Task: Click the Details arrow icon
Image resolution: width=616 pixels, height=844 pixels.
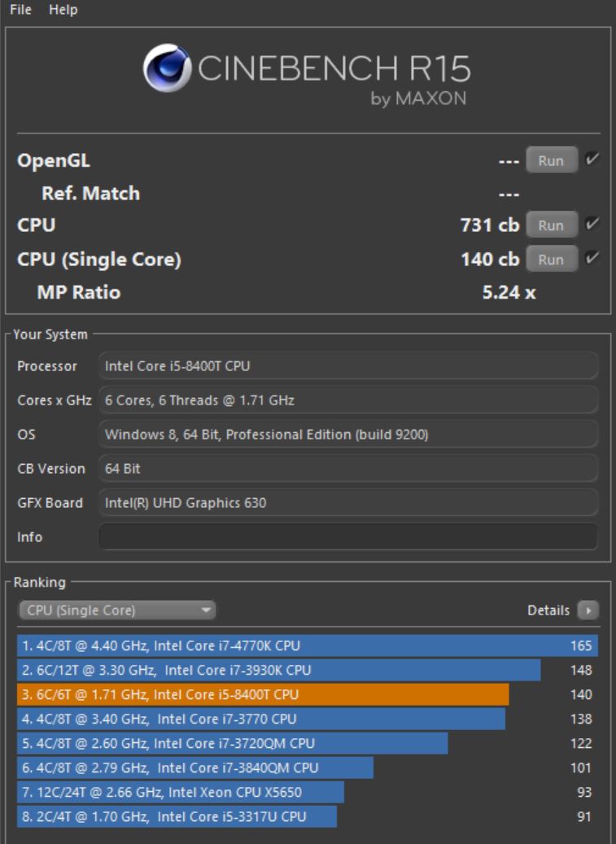Action: (x=588, y=610)
